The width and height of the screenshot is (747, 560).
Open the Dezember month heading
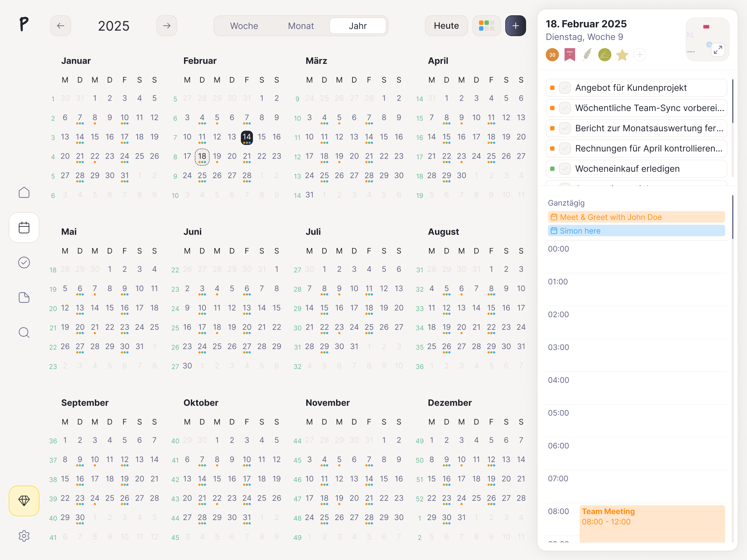450,402
